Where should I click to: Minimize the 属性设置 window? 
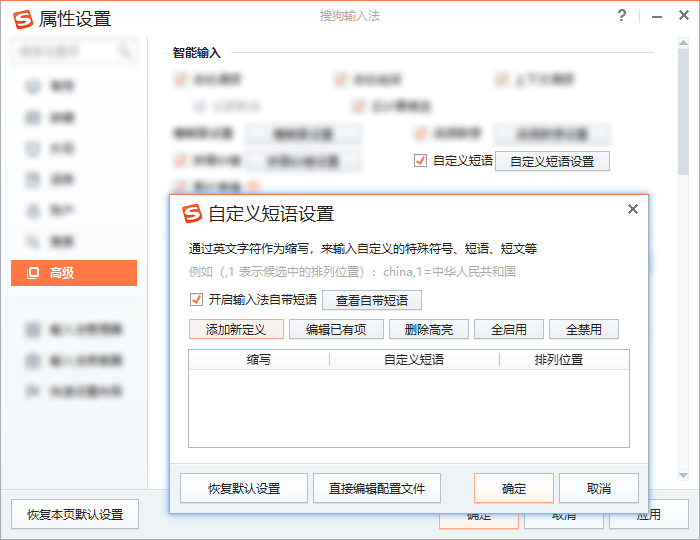[x=657, y=17]
